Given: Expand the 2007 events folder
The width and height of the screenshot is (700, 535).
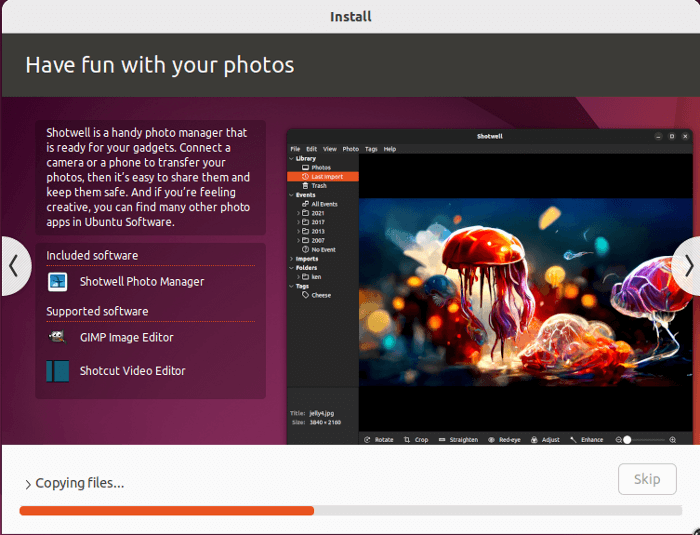Looking at the screenshot, I should (x=298, y=241).
